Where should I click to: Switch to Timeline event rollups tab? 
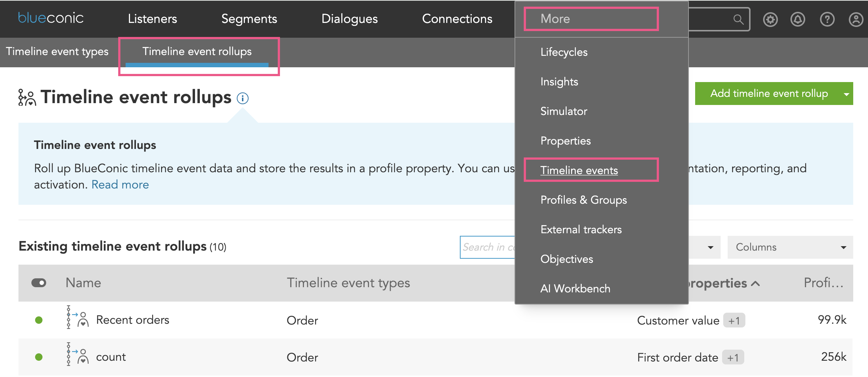197,52
